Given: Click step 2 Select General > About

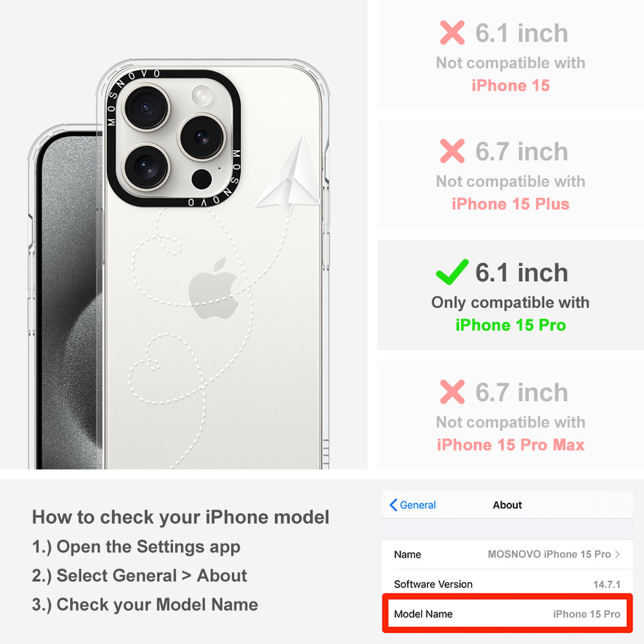Looking at the screenshot, I should click(140, 576).
